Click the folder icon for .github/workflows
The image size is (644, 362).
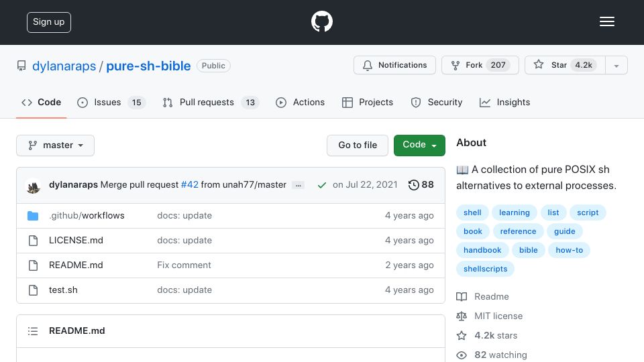pyautogui.click(x=33, y=215)
